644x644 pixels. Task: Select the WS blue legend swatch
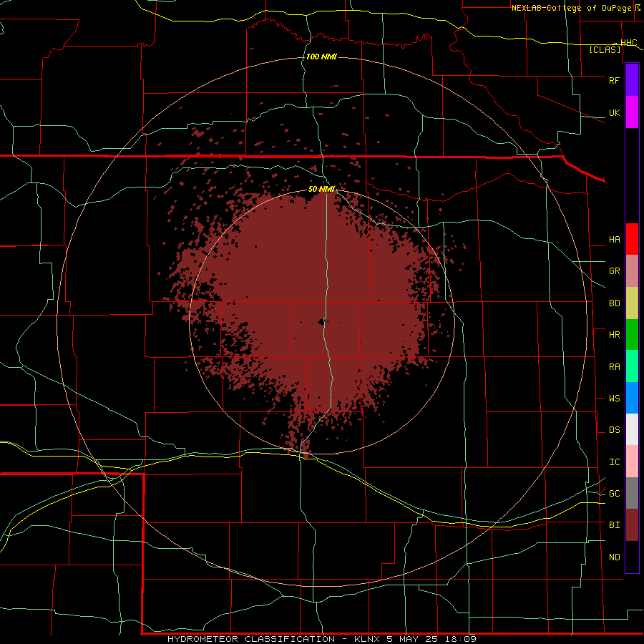click(x=632, y=398)
